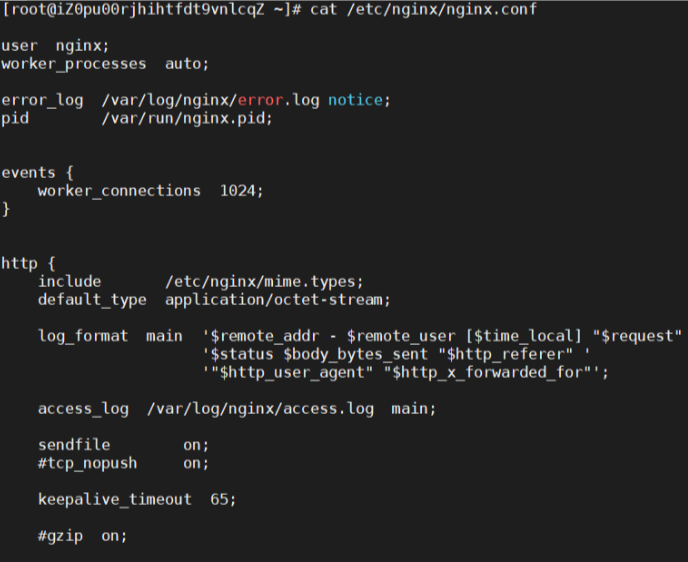Viewport: 688px width, 562px height.
Task: Click the $http_user_agent variable
Action: (x=291, y=372)
